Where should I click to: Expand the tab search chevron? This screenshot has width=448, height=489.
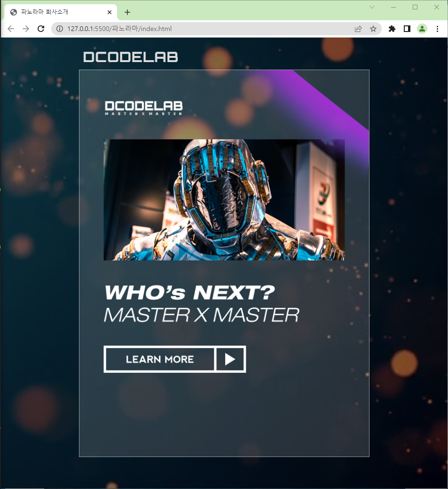point(372,7)
